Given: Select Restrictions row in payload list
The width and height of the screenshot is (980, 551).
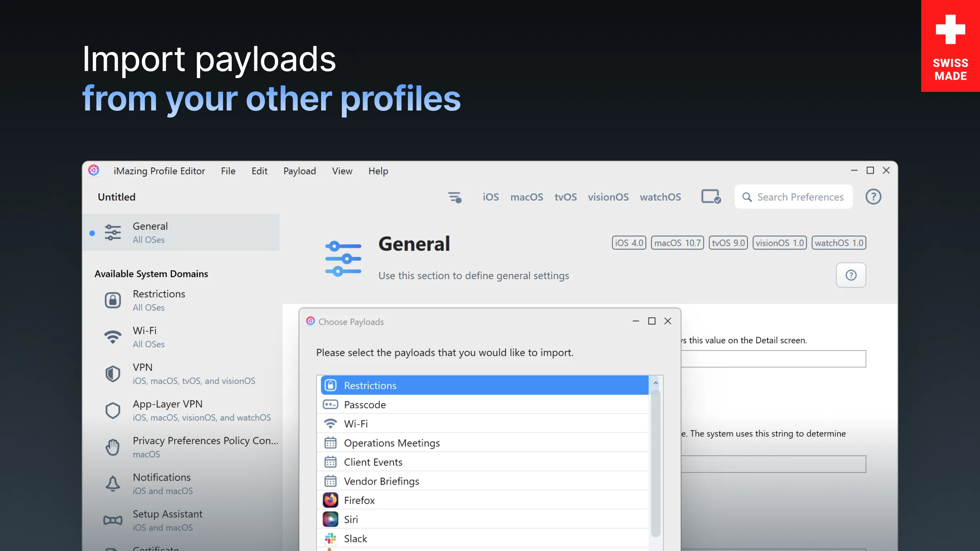Looking at the screenshot, I should point(484,385).
